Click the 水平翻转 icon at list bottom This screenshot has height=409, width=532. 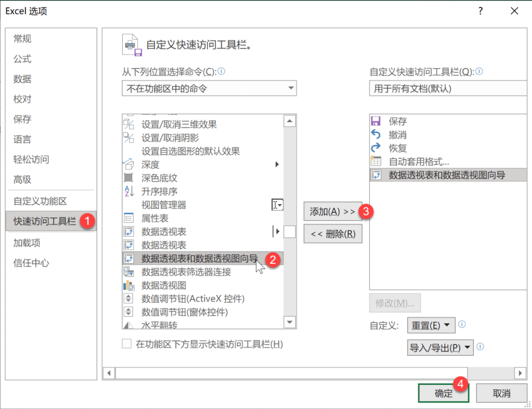129,325
